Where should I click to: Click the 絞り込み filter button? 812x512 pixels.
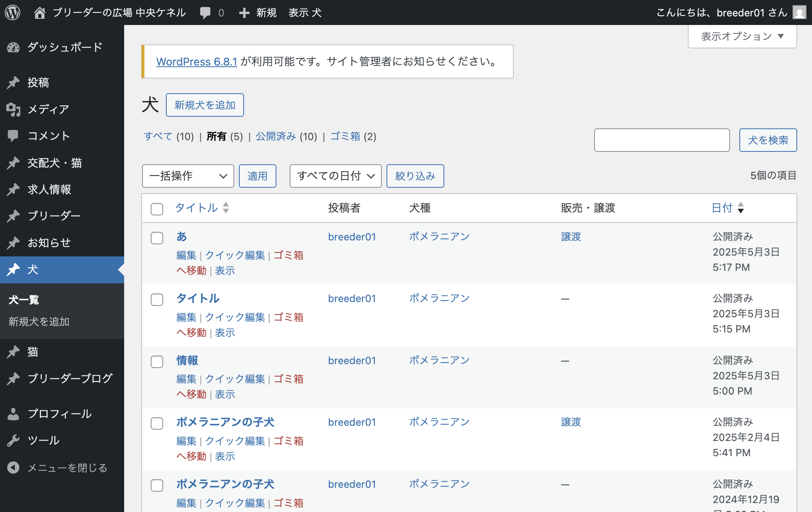pyautogui.click(x=415, y=176)
